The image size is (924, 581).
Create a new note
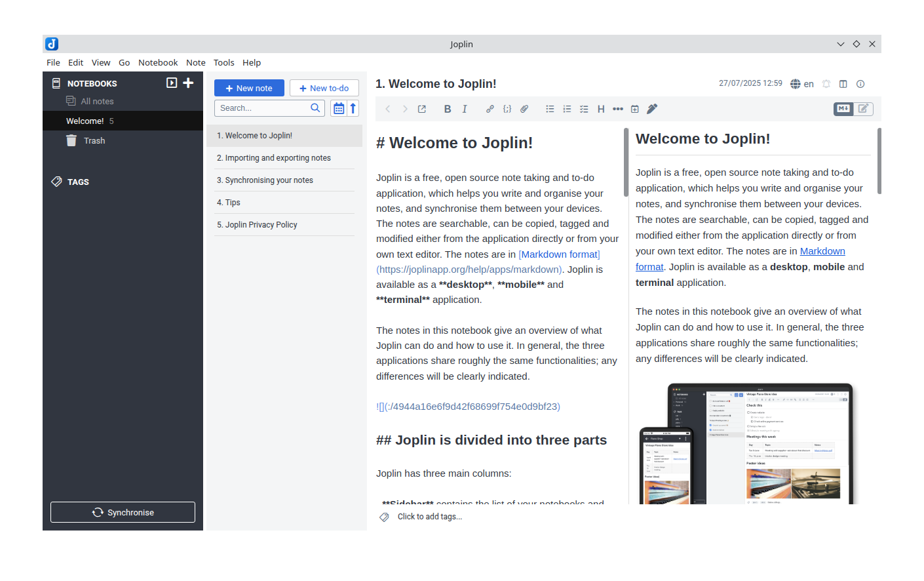pos(249,88)
